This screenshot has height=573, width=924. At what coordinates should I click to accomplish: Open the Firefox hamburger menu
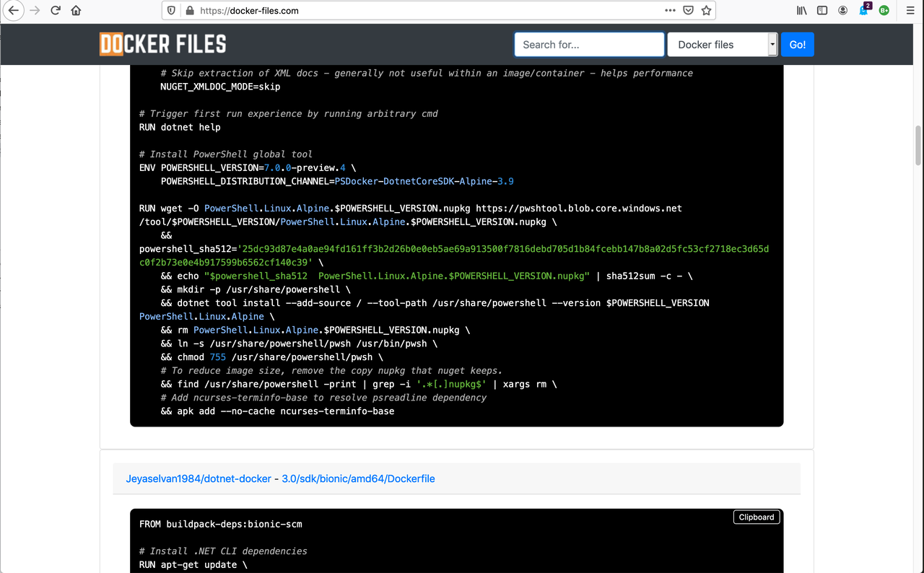tap(910, 10)
